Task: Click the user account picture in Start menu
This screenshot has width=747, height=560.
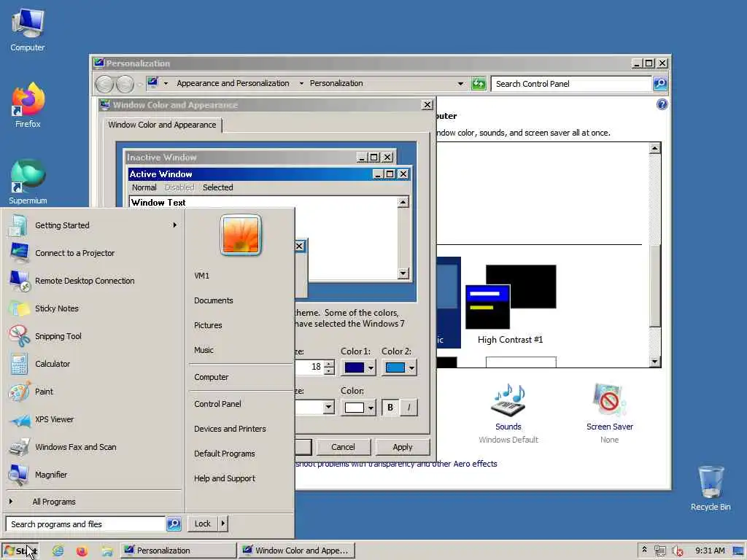Action: click(241, 235)
